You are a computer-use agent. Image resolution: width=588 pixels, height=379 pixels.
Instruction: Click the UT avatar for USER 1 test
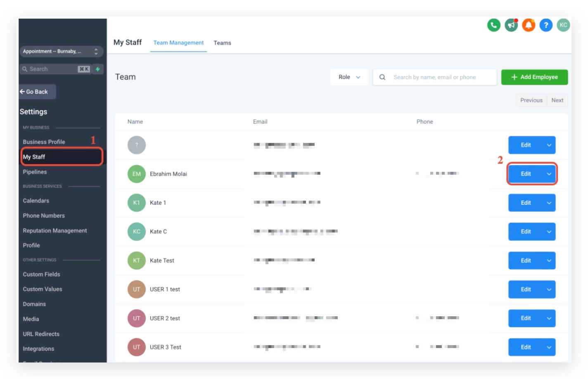click(x=137, y=289)
